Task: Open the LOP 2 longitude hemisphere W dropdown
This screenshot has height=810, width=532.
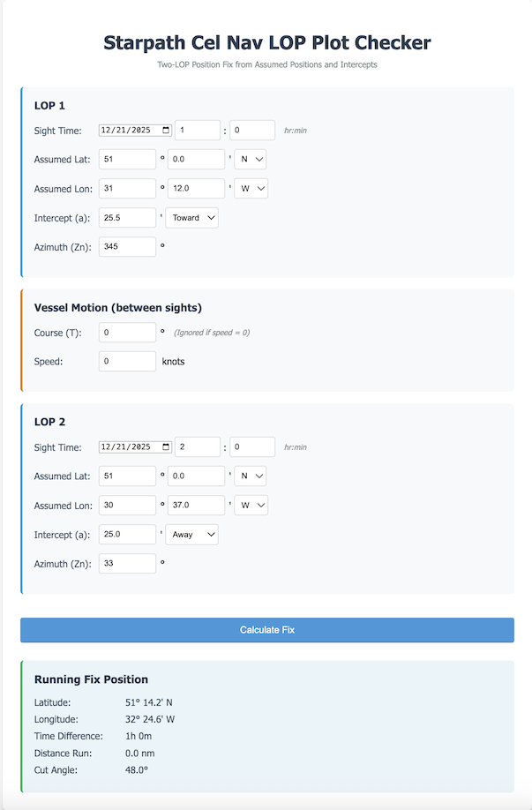Action: (x=251, y=505)
